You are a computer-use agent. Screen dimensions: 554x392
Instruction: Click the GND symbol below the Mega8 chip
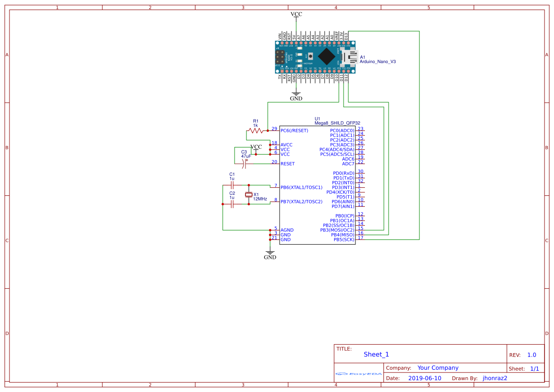(x=270, y=253)
